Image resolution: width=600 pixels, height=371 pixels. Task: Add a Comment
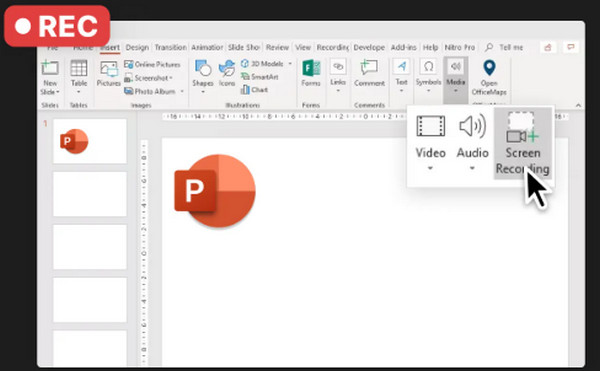click(x=369, y=73)
